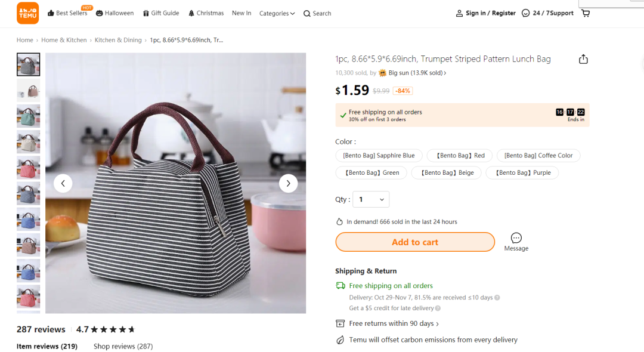644x352 pixels.
Task: Click the magnifier Search icon
Action: pyautogui.click(x=307, y=14)
